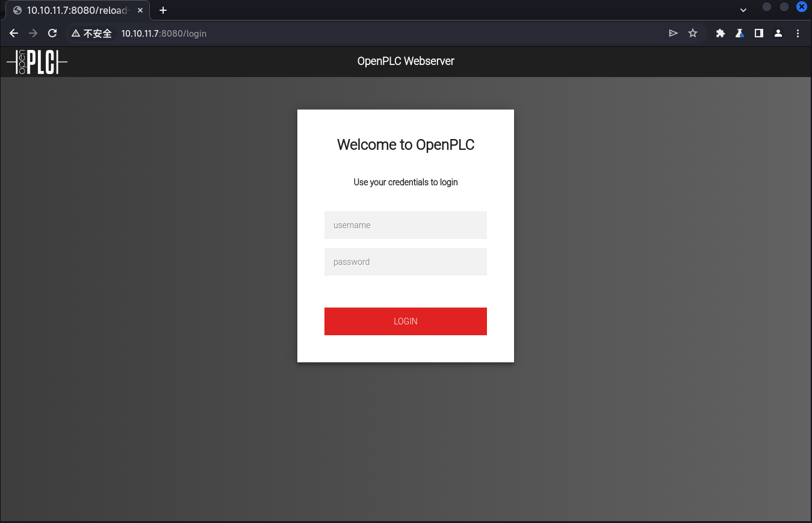The image size is (812, 523).
Task: Go back to the previous page
Action: (14, 34)
